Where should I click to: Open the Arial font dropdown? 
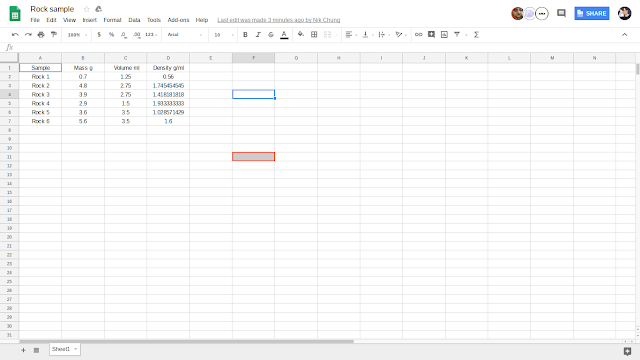(184, 35)
